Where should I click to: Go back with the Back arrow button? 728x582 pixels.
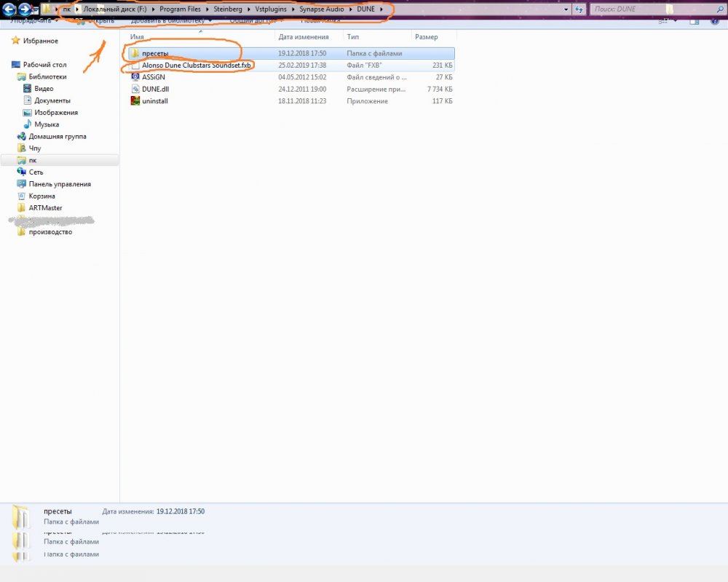[9, 9]
